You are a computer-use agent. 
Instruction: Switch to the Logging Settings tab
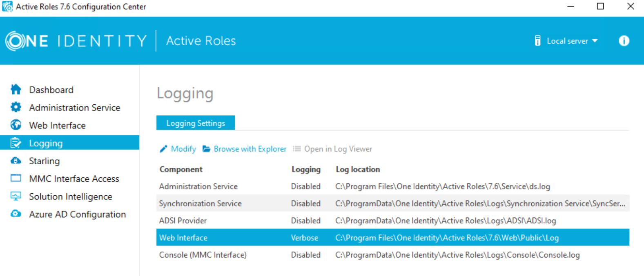pyautogui.click(x=196, y=123)
